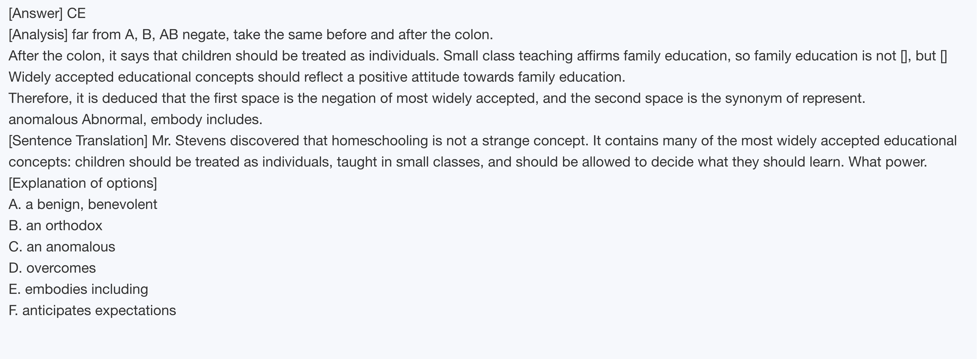
Task: Select option E. embodies including
Action: [78, 289]
